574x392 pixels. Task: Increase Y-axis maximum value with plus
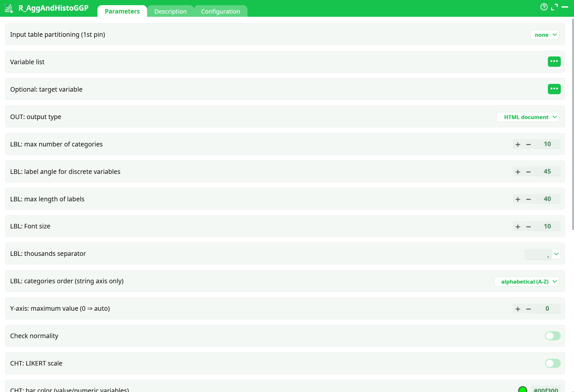coord(518,309)
